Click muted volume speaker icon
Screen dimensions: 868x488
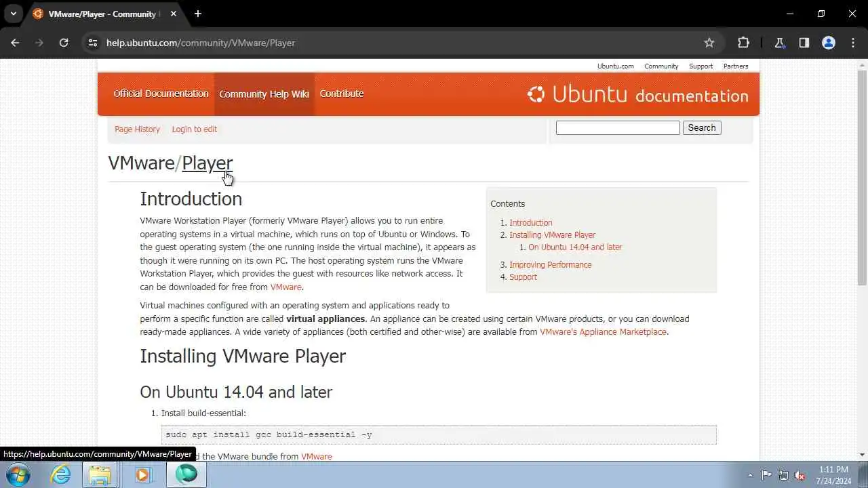(x=800, y=475)
